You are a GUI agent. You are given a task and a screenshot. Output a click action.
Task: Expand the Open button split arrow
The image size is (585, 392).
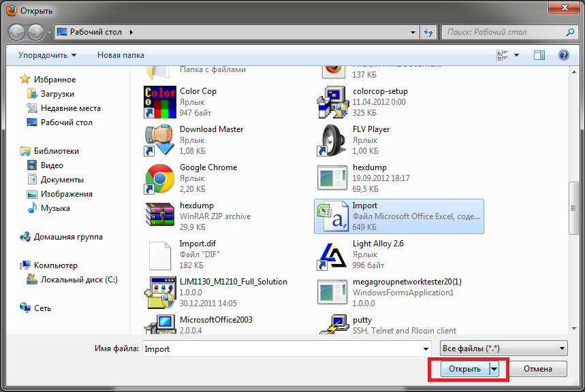[x=495, y=369]
